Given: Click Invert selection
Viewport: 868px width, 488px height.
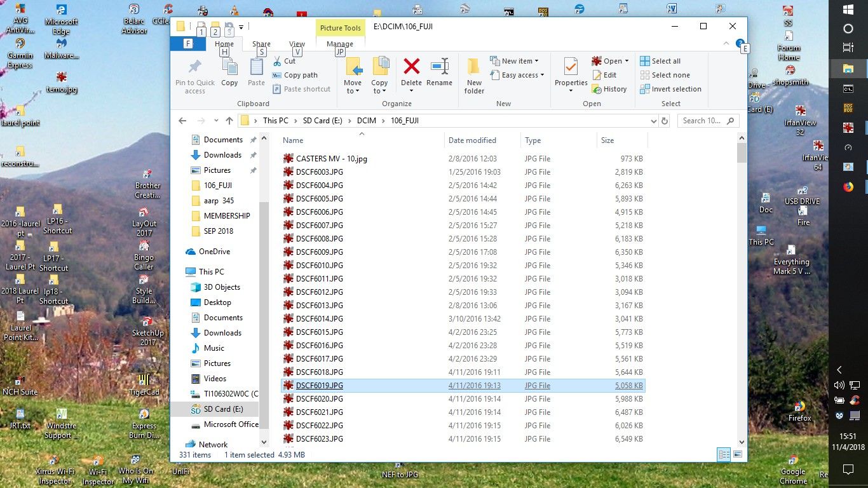Looking at the screenshot, I should (x=670, y=89).
